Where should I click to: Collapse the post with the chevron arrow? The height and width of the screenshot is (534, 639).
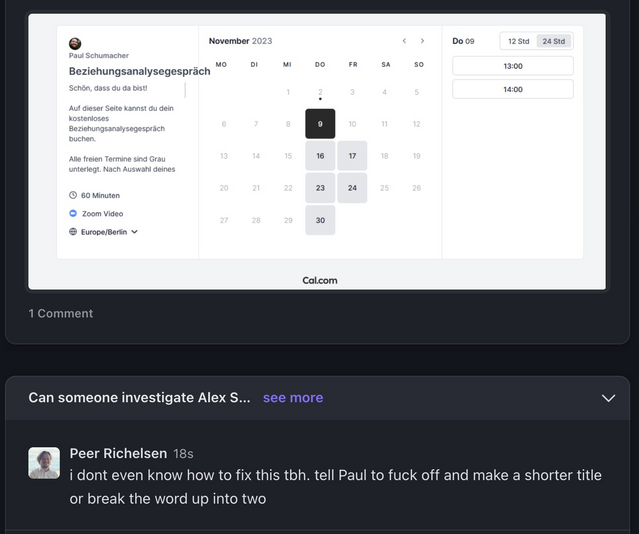tap(608, 398)
